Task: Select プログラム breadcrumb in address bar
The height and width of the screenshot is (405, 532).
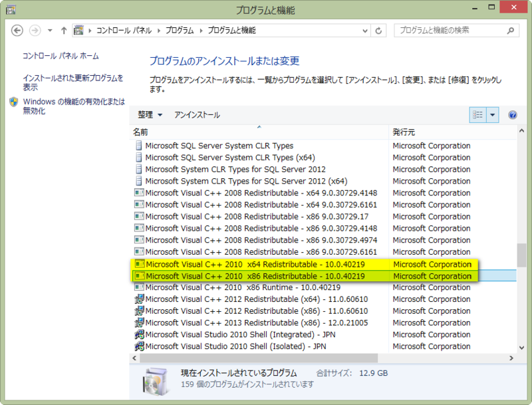Action: [x=180, y=31]
